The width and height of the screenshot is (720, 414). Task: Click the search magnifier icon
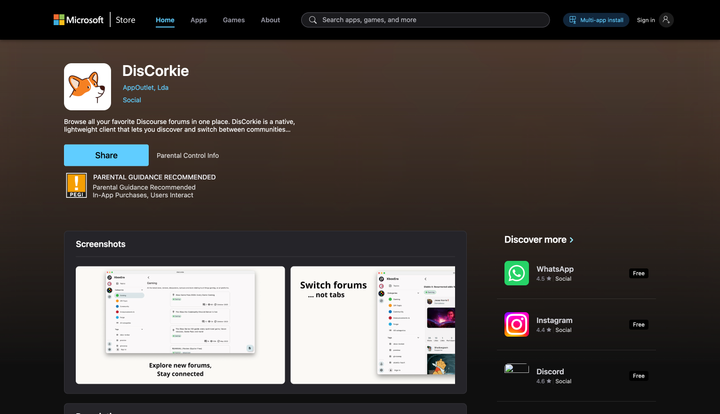[x=313, y=20]
